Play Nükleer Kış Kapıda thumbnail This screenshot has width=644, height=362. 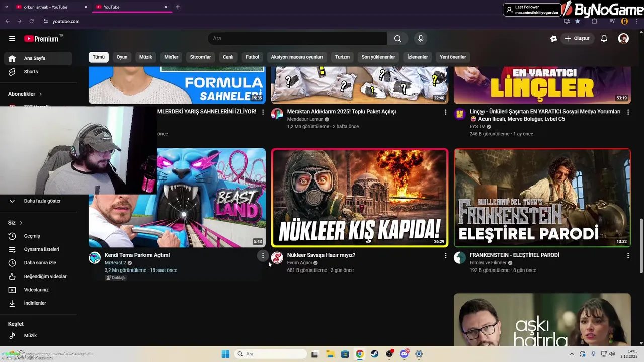(x=359, y=198)
